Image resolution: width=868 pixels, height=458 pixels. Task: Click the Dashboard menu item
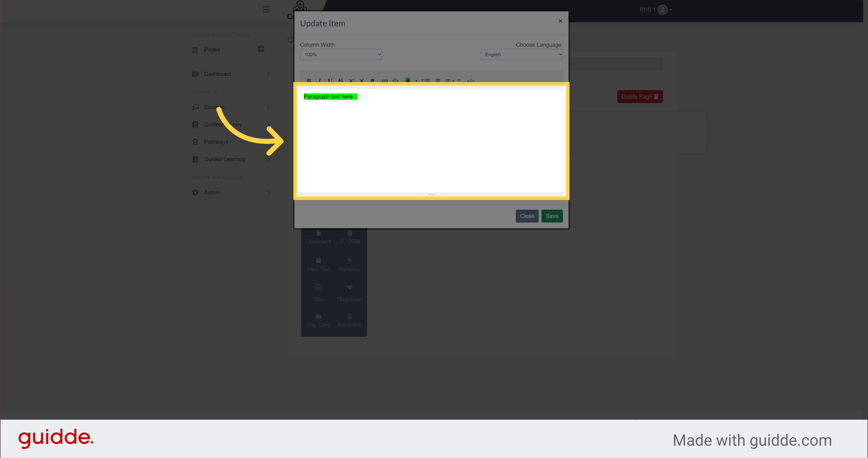[x=217, y=74]
